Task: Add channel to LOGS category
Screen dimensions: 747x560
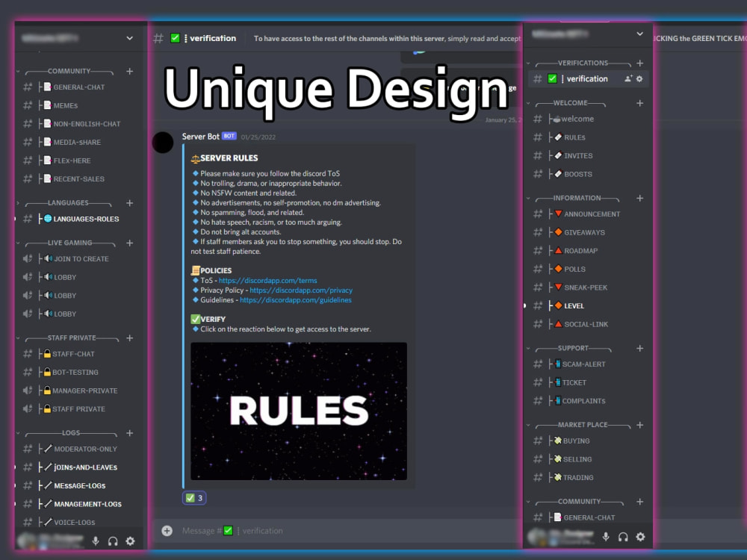Action: pyautogui.click(x=129, y=433)
